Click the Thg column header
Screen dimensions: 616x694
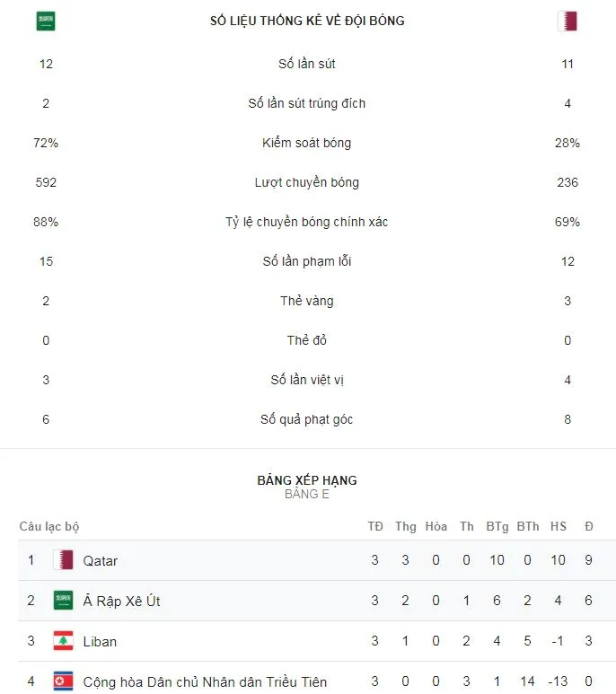(406, 526)
